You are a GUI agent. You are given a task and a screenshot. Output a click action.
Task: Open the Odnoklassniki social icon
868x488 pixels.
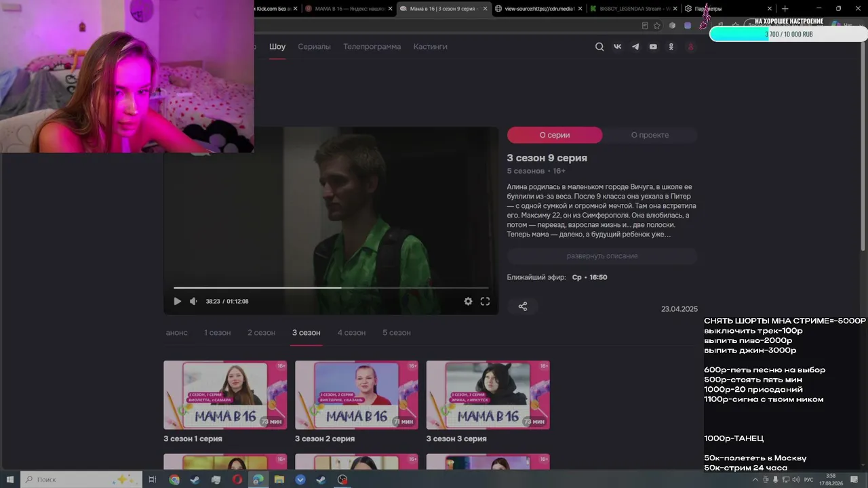point(671,47)
